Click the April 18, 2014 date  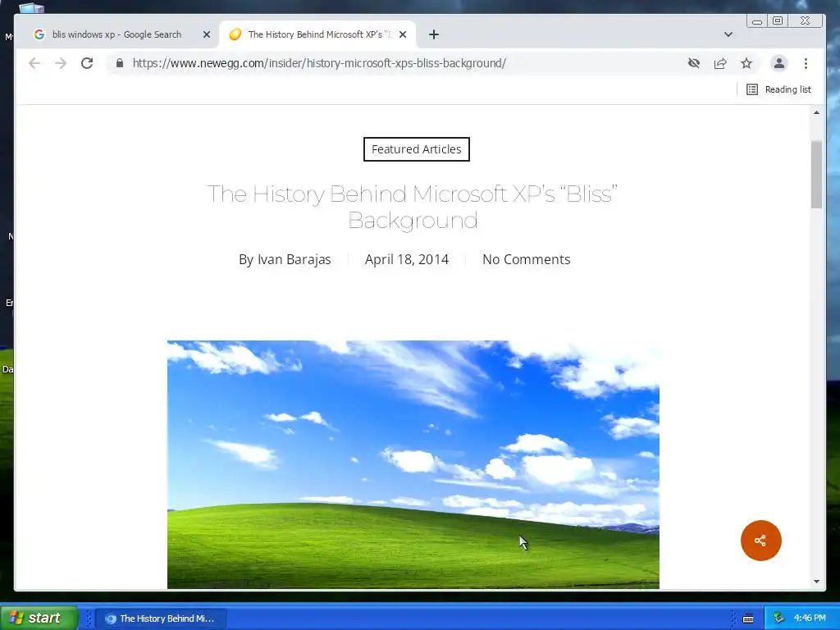tap(407, 259)
